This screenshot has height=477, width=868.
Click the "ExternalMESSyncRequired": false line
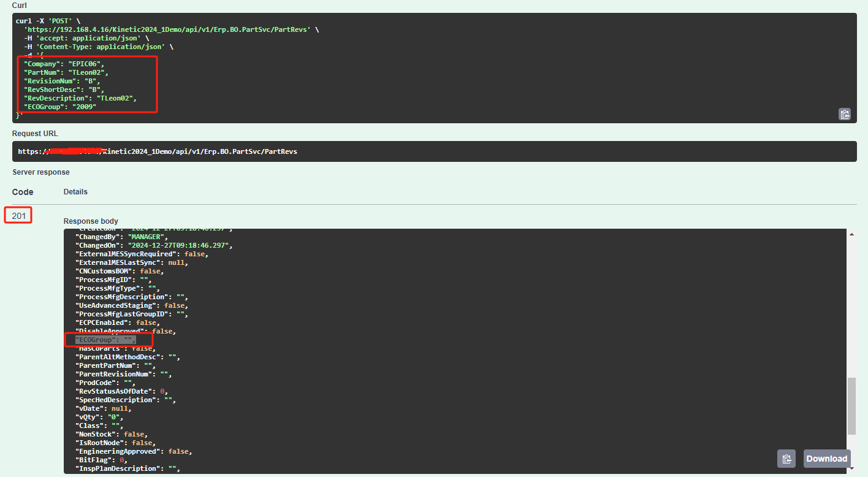[142, 254]
